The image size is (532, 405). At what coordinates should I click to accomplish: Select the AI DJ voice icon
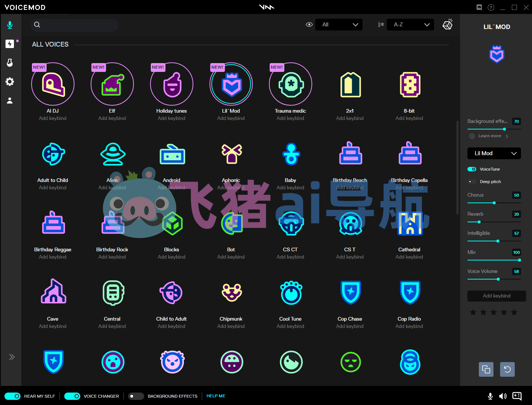click(x=53, y=84)
